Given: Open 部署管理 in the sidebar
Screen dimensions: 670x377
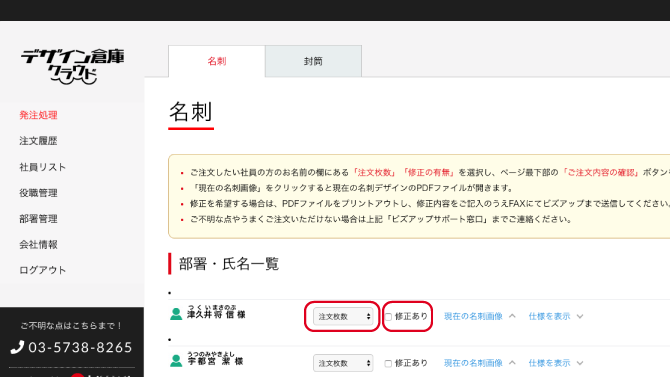Looking at the screenshot, I should tap(38, 218).
